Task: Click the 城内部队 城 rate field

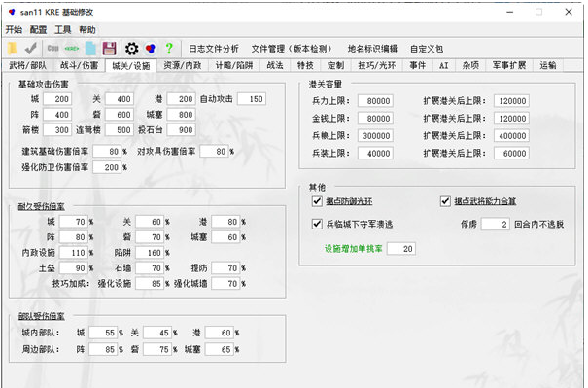Action: (x=103, y=333)
